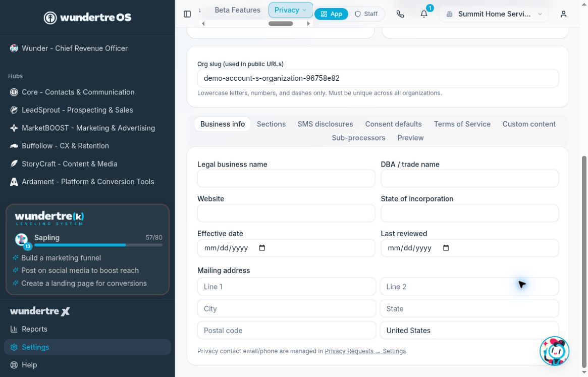Focus the Website field
This screenshot has width=588, height=377.
tap(286, 213)
